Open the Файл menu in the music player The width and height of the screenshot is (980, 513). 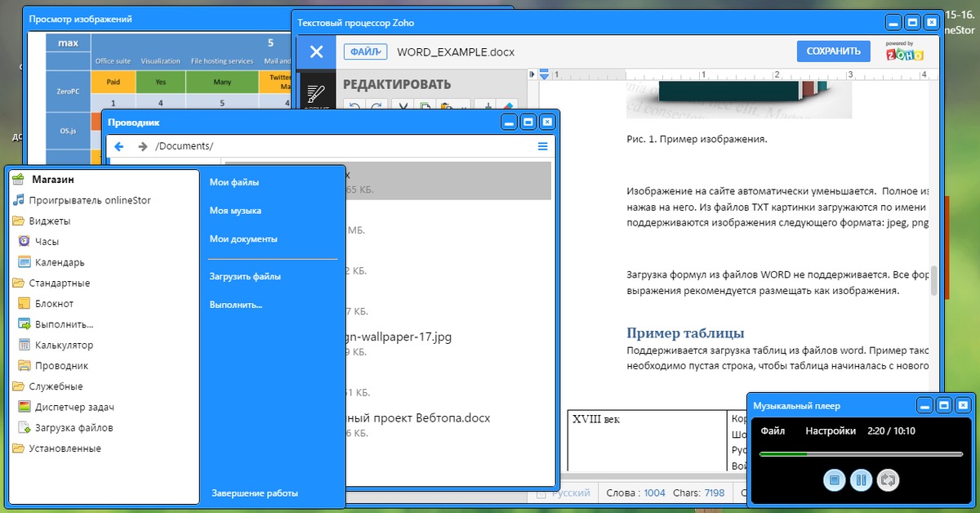click(x=773, y=430)
